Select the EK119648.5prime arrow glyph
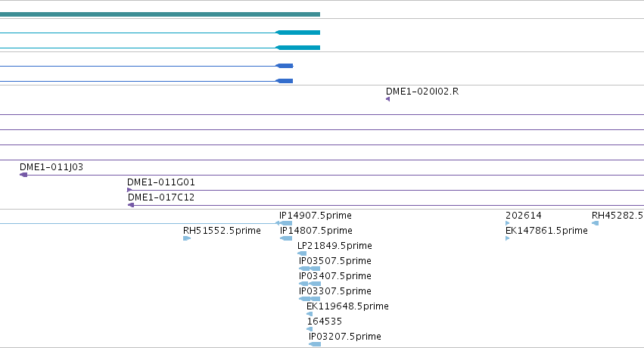 (x=310, y=315)
